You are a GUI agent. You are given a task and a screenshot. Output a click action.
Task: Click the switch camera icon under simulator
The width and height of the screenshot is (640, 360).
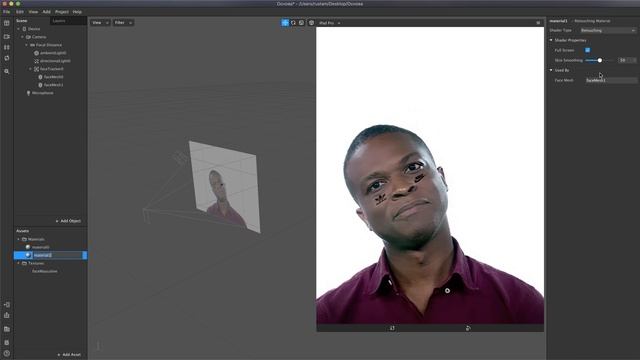(x=468, y=328)
